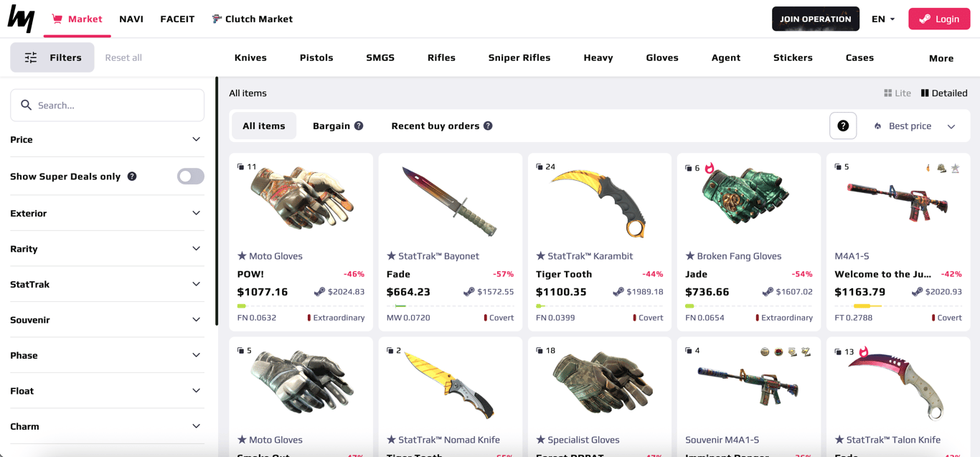Screen dimensions: 980x457
Task: Click flame icon on Talon Knife card
Action: tap(864, 352)
